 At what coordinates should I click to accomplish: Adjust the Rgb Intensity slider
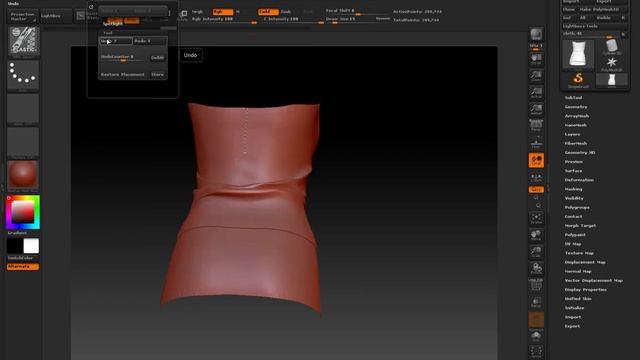click(224, 20)
